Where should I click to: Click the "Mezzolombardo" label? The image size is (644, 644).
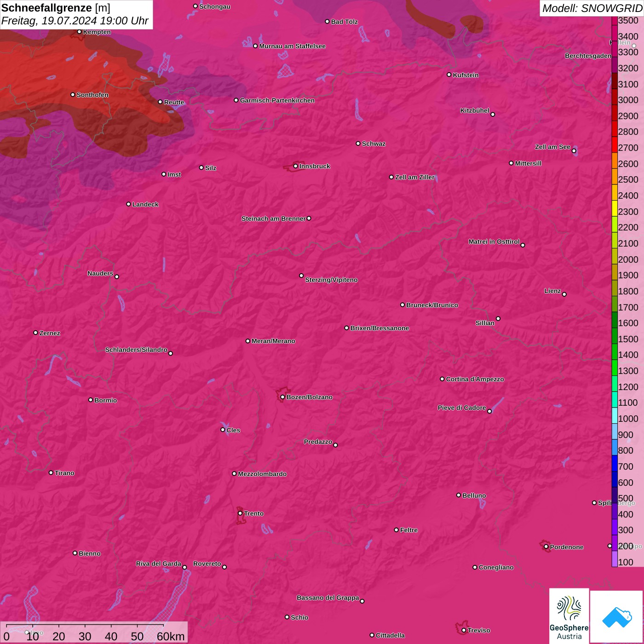click(x=262, y=474)
